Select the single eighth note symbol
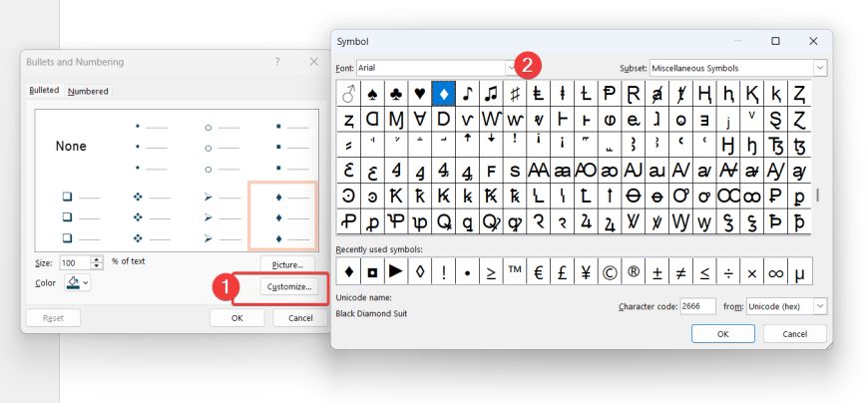 click(467, 94)
